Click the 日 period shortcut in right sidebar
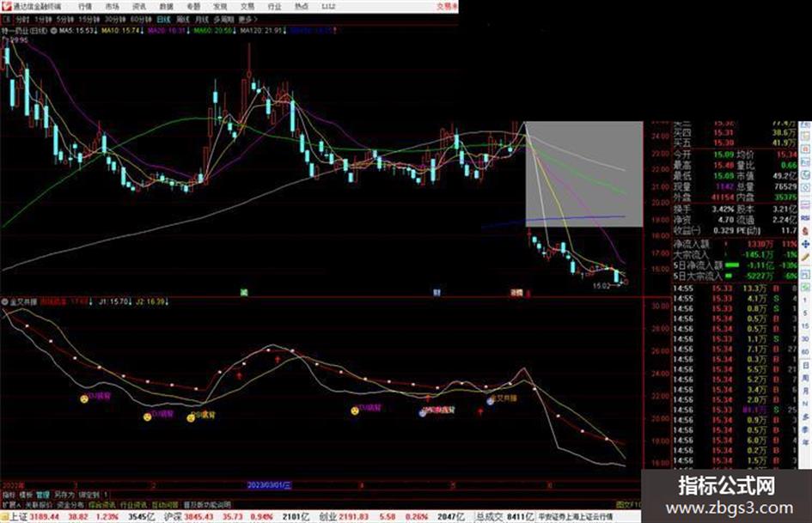 click(805, 365)
